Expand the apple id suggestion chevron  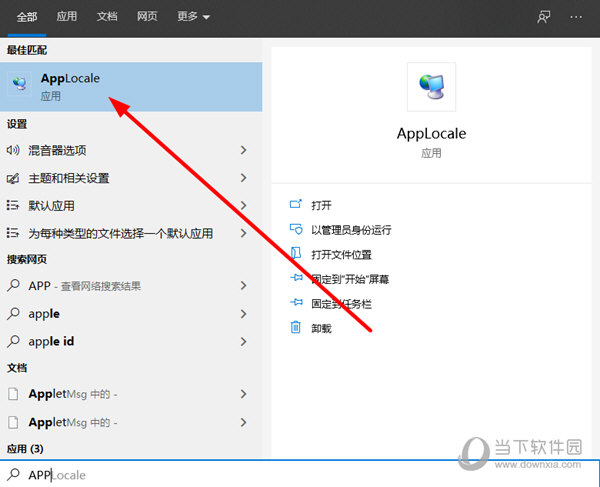243,342
